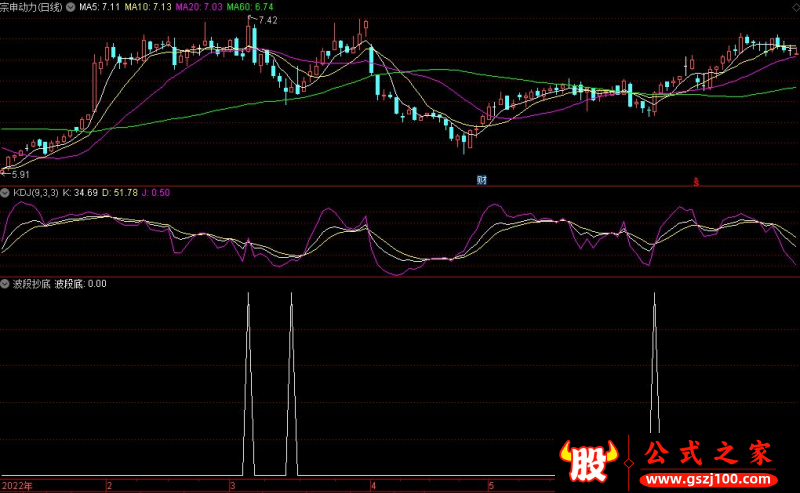
Task: Click the 2022年 label on the time axis
Action: (x=17, y=485)
